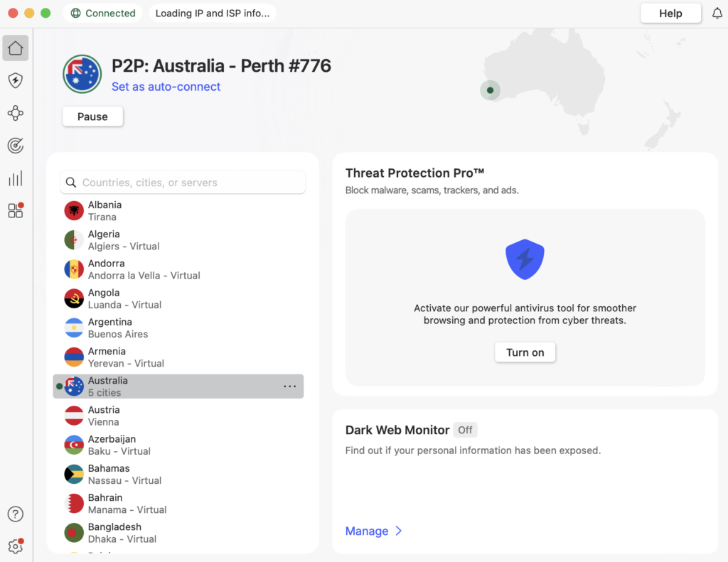728x562 pixels.
Task: Select the Bangladesh flag icon
Action: [74, 532]
